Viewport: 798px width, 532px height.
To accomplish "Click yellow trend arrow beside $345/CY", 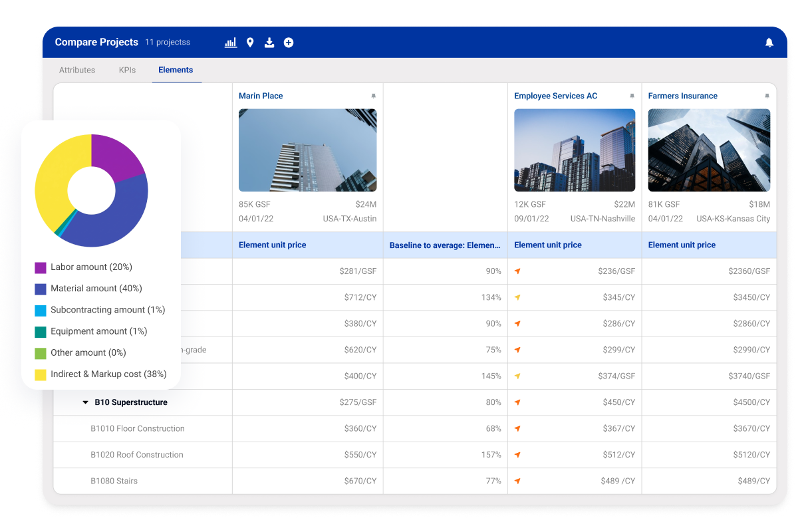I will coord(517,297).
